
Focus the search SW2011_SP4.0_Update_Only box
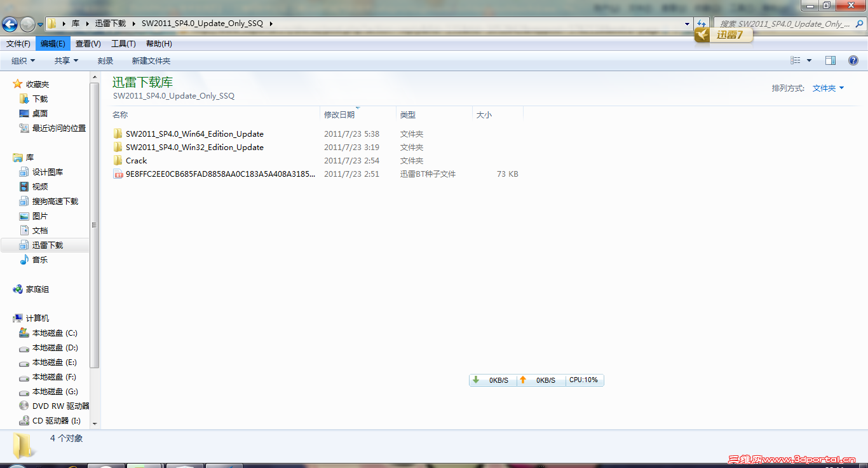(787, 24)
